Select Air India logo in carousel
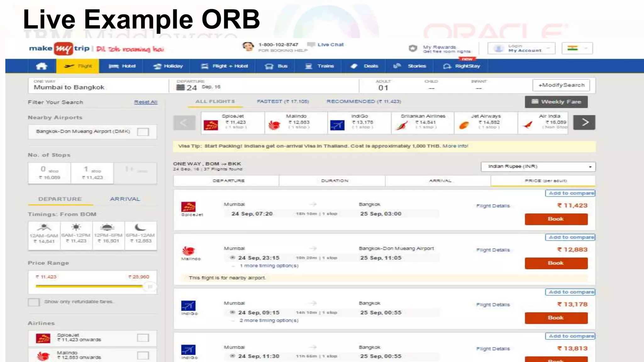The height and width of the screenshot is (362, 644). point(528,125)
